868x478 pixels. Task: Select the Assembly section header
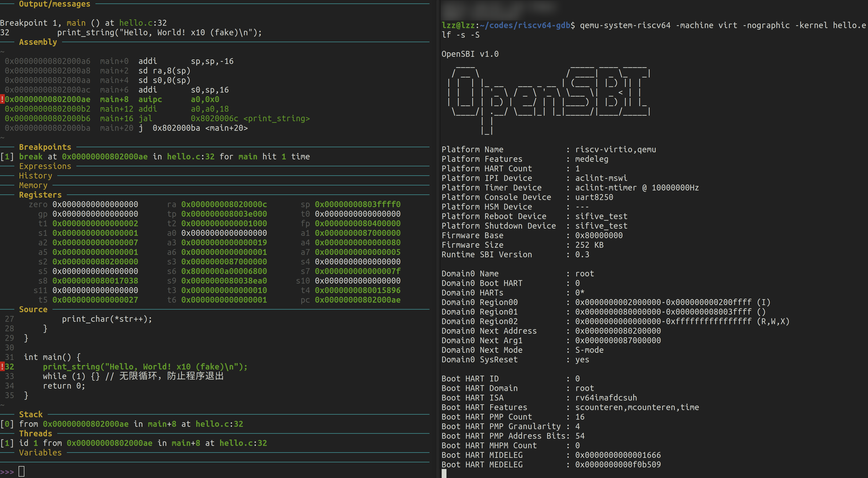click(38, 42)
